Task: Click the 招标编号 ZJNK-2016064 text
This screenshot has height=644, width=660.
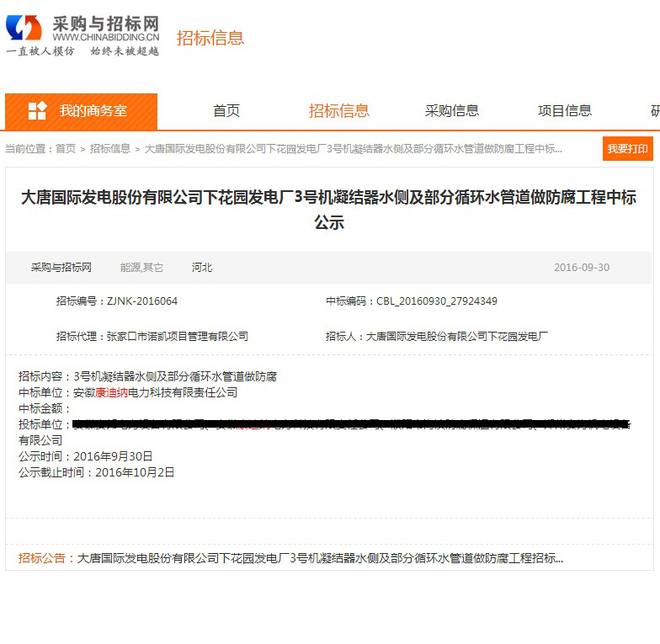Action: 117,301
